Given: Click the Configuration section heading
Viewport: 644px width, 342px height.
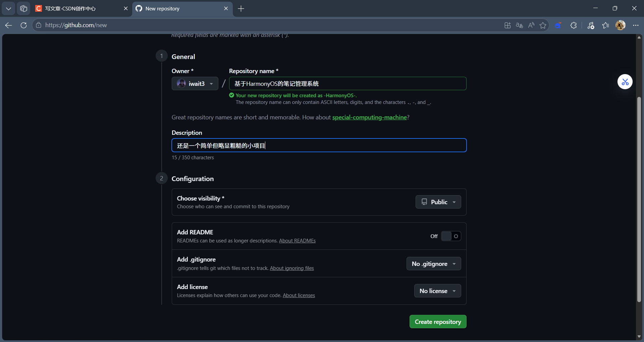Looking at the screenshot, I should pyautogui.click(x=193, y=179).
